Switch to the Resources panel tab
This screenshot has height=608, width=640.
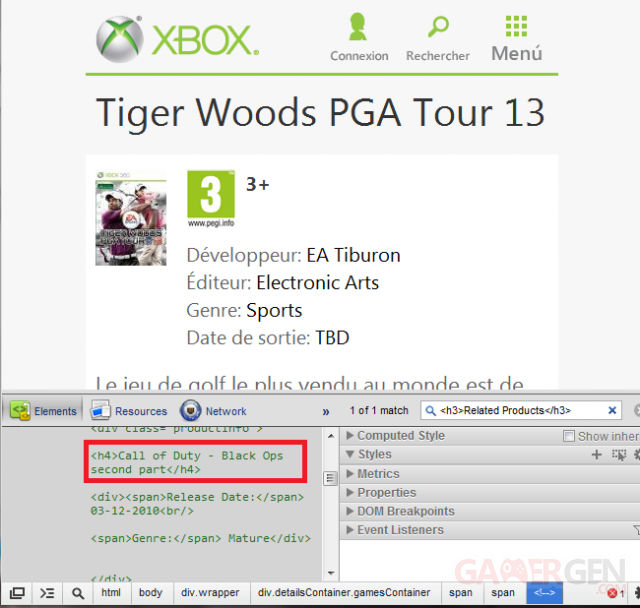(129, 411)
